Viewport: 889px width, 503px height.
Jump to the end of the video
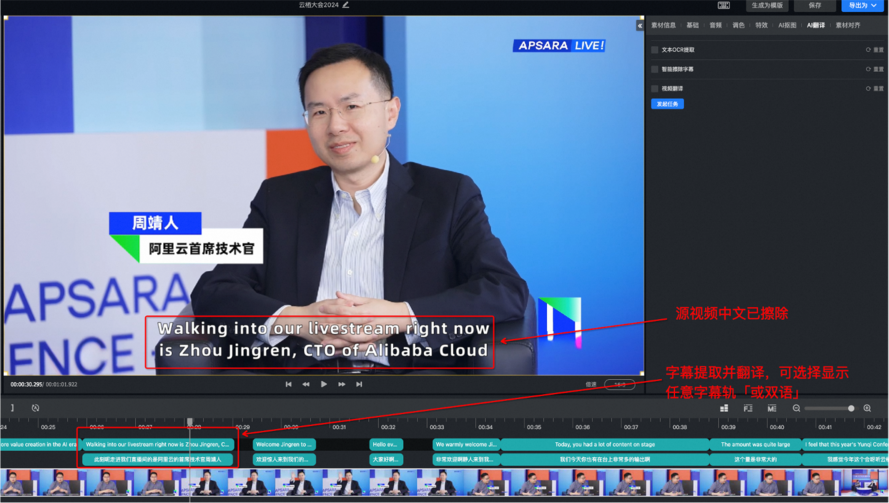click(359, 384)
